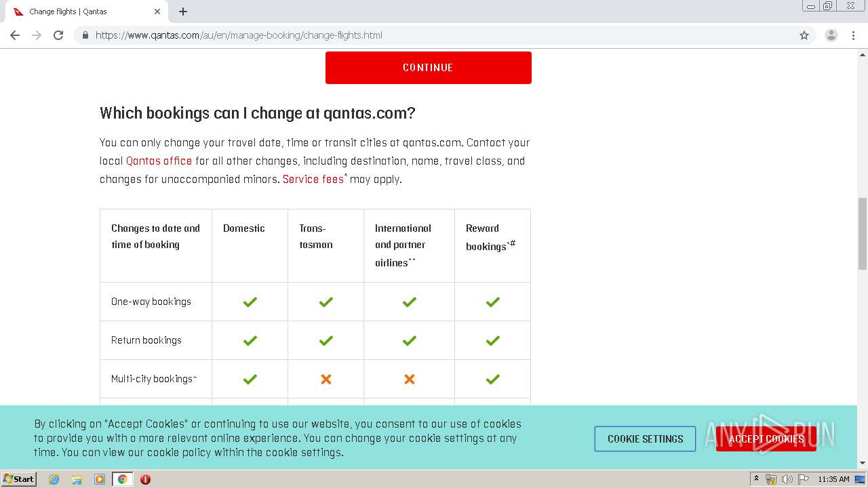The height and width of the screenshot is (488, 868).
Task: Click the International Return bookings checkmark
Action: (410, 340)
